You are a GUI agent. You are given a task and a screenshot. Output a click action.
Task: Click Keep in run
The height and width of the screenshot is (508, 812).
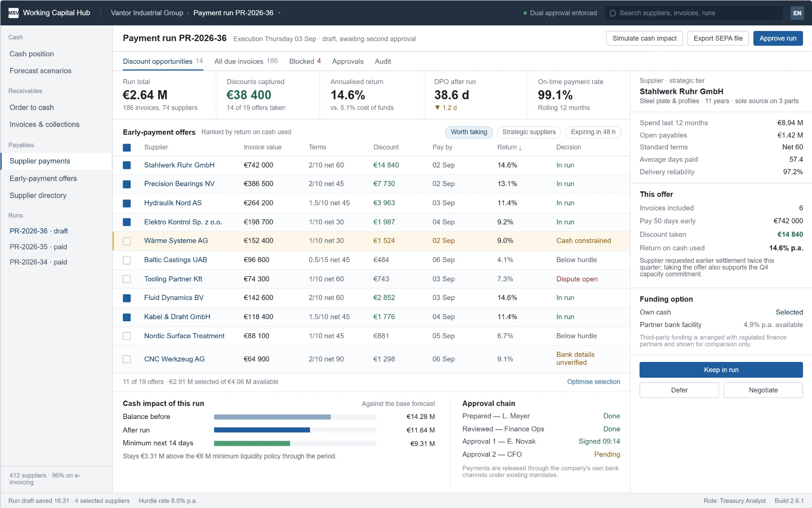pyautogui.click(x=721, y=370)
